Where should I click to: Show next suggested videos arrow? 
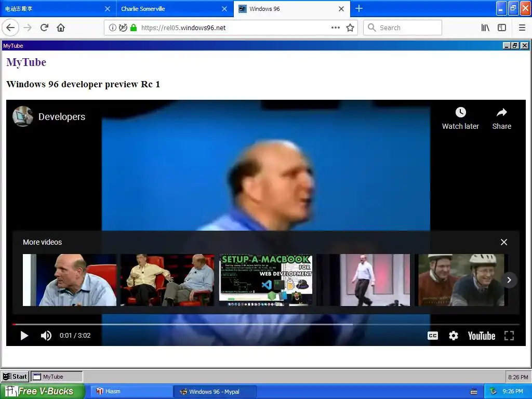pyautogui.click(x=509, y=280)
